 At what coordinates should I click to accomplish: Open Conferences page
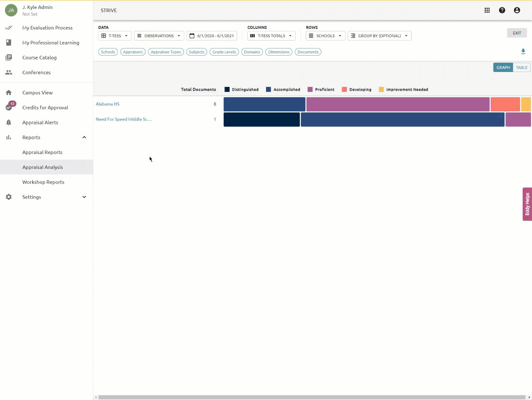tap(36, 72)
